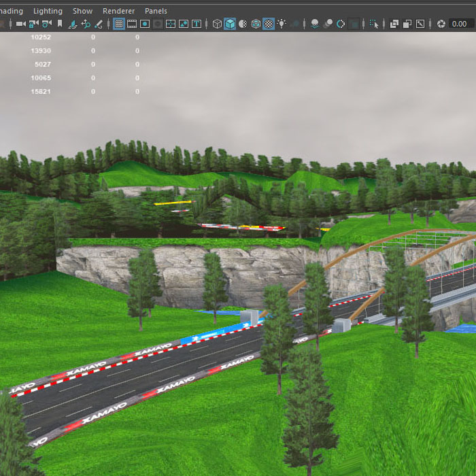The width and height of the screenshot is (476, 476).
Task: Toggle the Lock Camera icon
Action: (33, 24)
